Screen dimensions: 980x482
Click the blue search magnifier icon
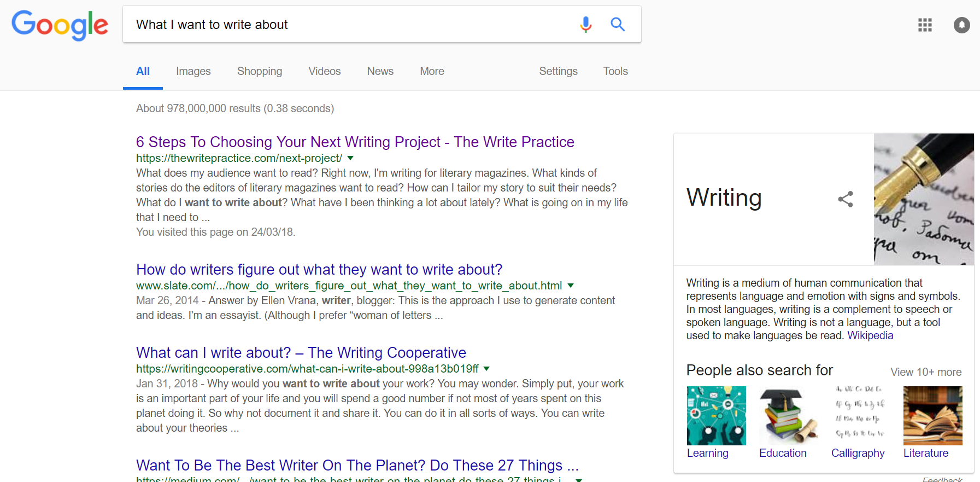coord(618,24)
